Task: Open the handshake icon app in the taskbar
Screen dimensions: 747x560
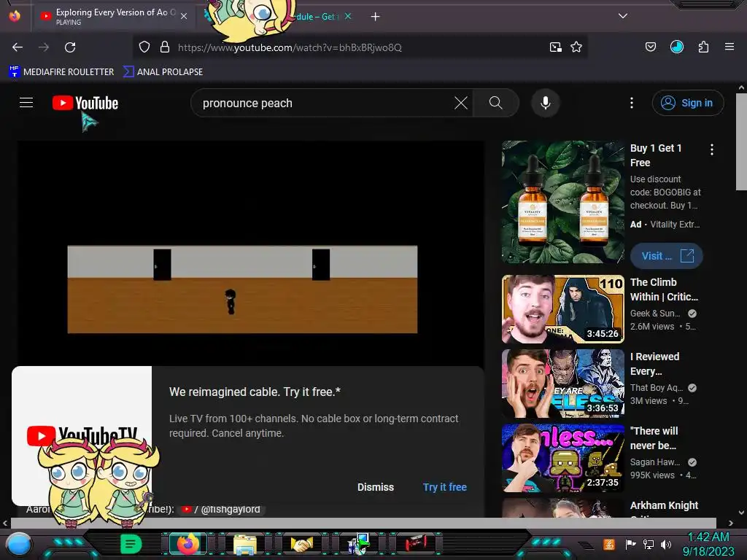Action: pyautogui.click(x=302, y=544)
